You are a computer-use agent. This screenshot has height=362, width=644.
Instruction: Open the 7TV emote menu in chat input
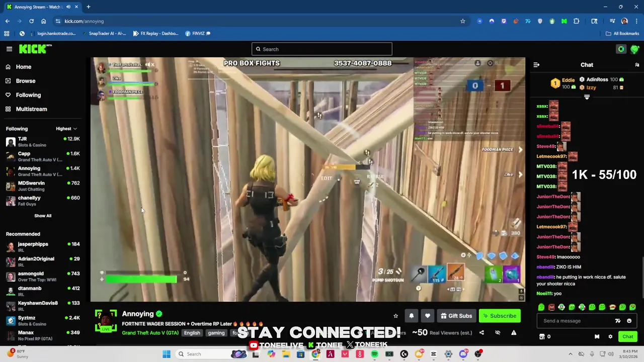coord(618,321)
